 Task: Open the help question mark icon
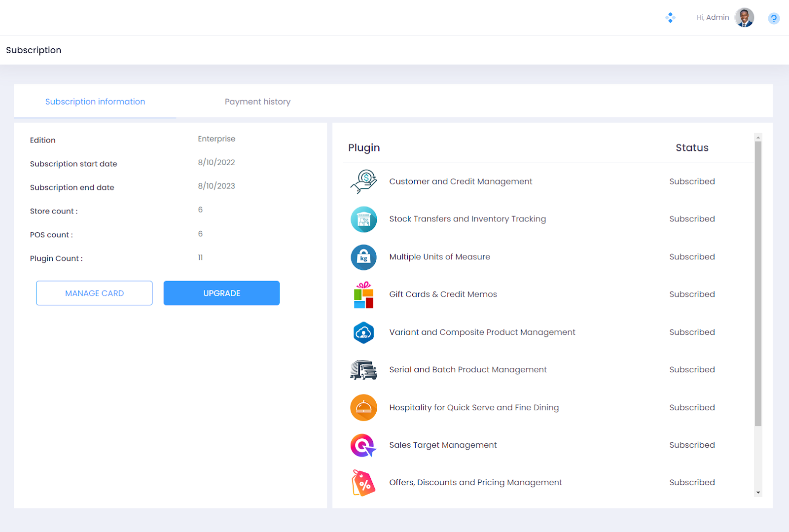pyautogui.click(x=773, y=19)
